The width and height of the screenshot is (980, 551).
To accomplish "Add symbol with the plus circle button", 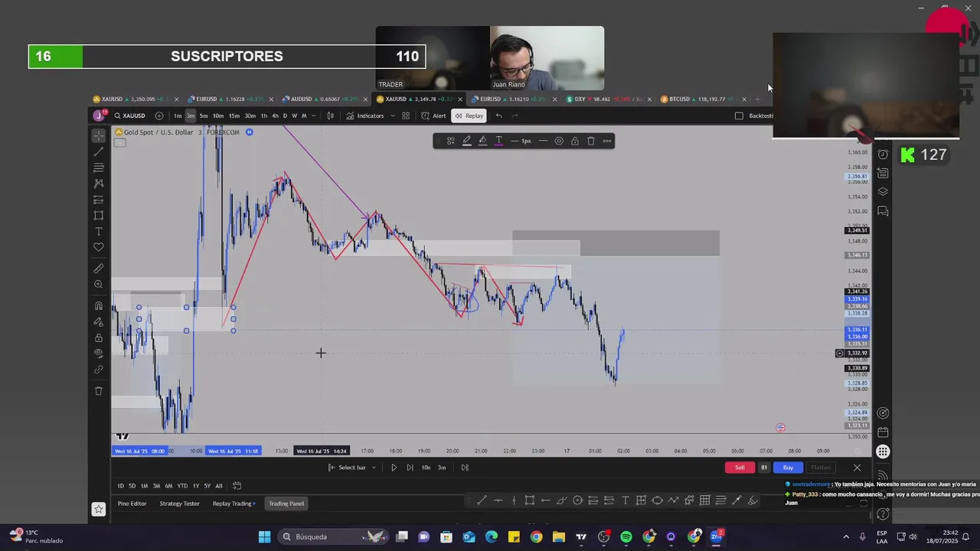I will point(159,116).
